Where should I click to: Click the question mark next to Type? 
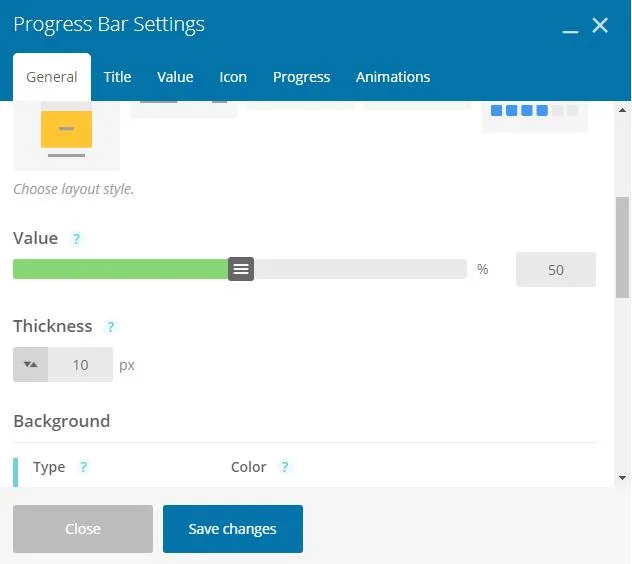(83, 467)
